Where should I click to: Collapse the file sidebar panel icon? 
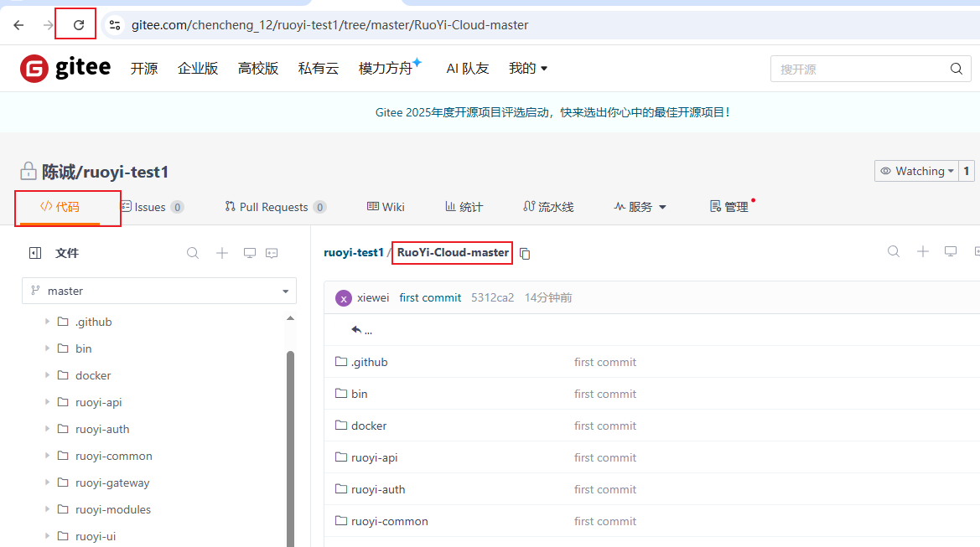35,253
